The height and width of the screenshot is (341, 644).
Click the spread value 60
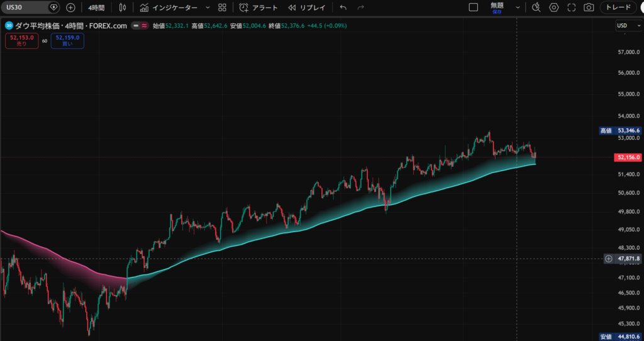point(45,41)
